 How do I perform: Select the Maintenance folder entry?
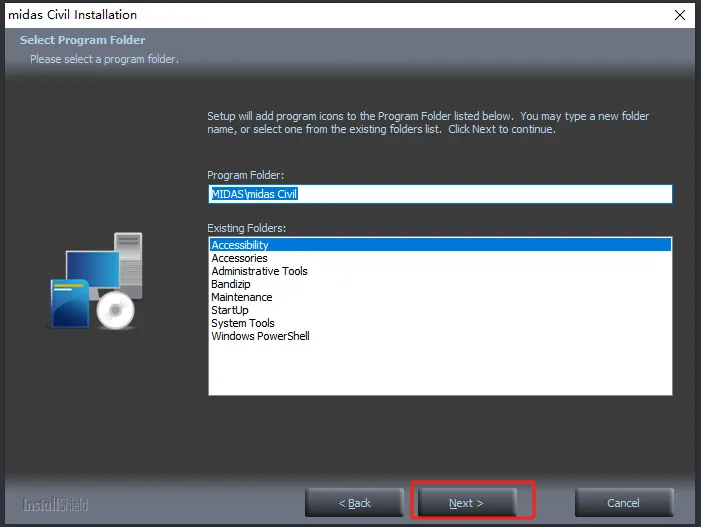(x=440, y=297)
